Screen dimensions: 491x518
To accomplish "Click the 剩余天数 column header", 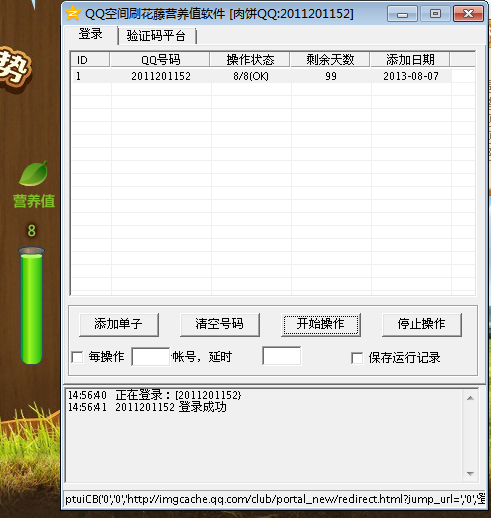I will pyautogui.click(x=330, y=60).
